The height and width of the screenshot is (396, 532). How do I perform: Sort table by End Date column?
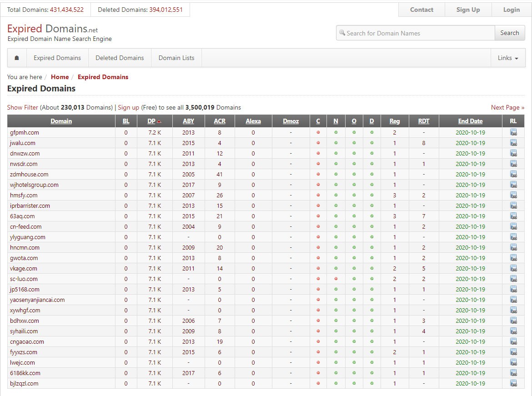[470, 121]
